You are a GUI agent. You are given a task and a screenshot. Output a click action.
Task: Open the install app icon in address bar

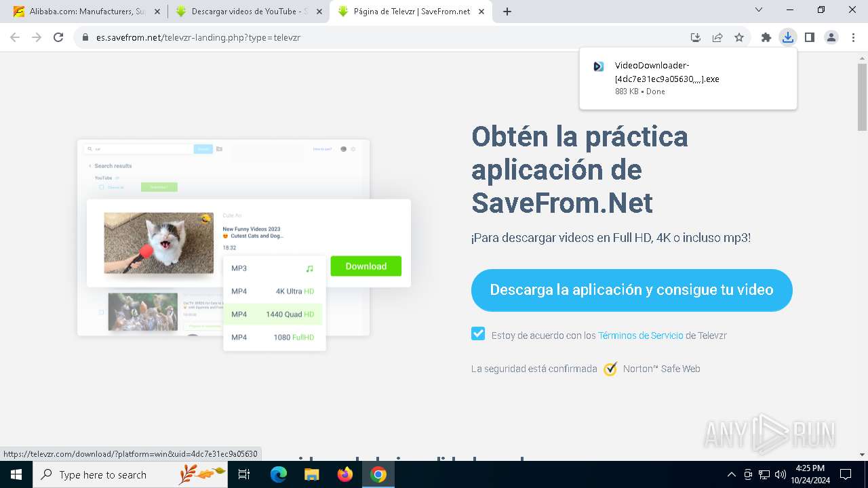(695, 37)
